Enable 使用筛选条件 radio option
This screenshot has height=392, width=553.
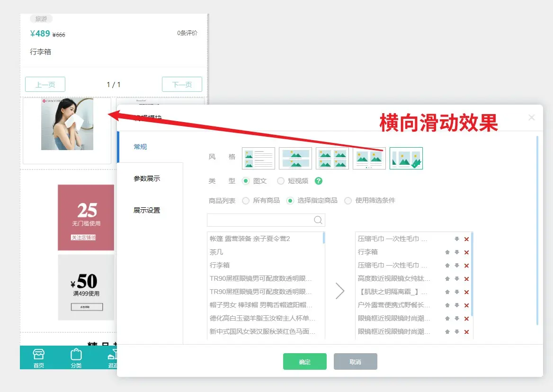coord(348,201)
